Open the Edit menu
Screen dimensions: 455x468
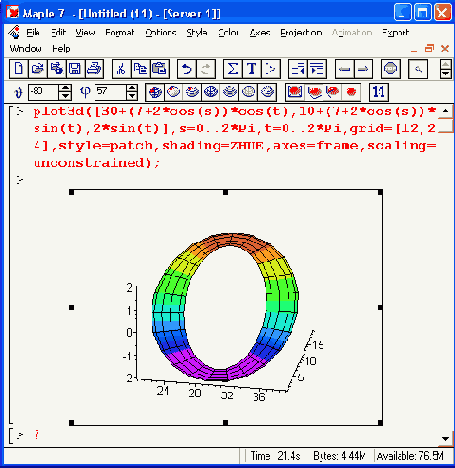point(59,32)
